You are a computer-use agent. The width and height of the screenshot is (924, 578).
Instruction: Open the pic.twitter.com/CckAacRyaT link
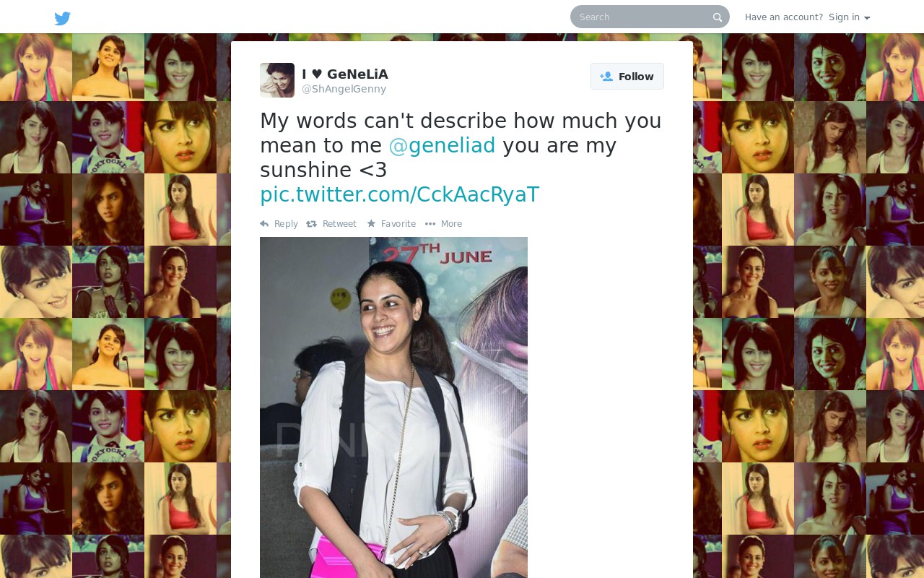click(399, 194)
